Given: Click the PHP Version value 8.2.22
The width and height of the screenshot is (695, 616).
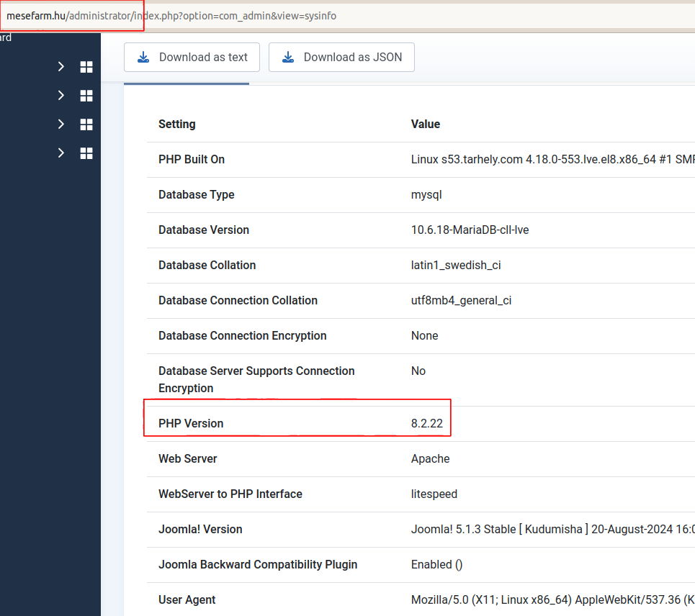Looking at the screenshot, I should pos(428,423).
